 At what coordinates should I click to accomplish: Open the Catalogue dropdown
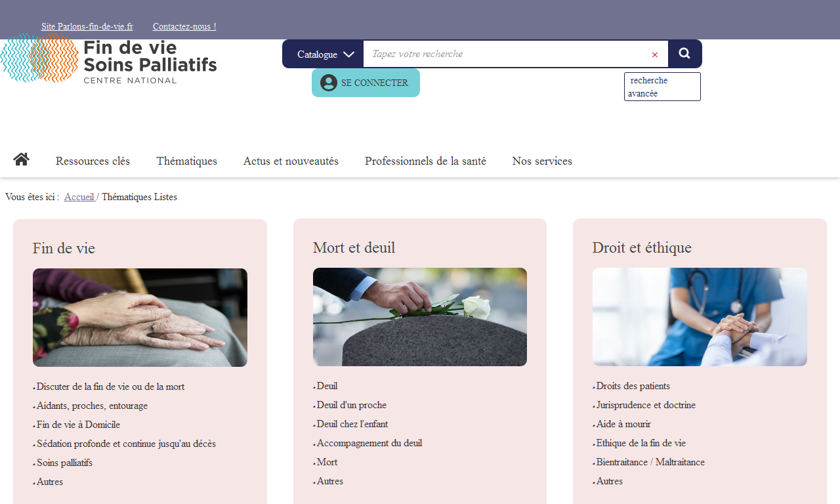pos(324,54)
